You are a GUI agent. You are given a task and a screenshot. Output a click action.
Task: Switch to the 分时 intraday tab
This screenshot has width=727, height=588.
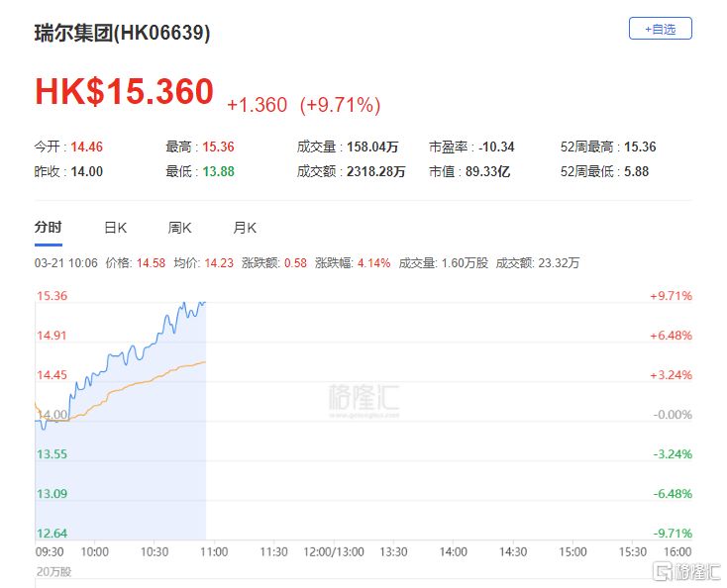tap(49, 228)
